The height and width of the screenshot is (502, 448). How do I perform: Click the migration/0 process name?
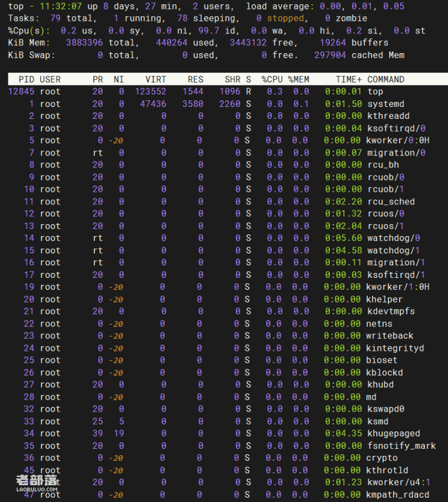click(x=396, y=153)
